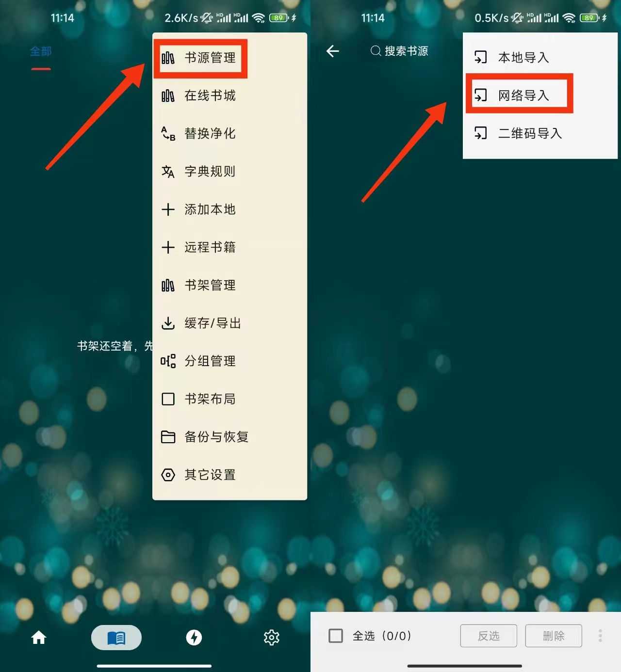Select the bookshelf icon in bottom bar
621x672 pixels.
tap(116, 638)
